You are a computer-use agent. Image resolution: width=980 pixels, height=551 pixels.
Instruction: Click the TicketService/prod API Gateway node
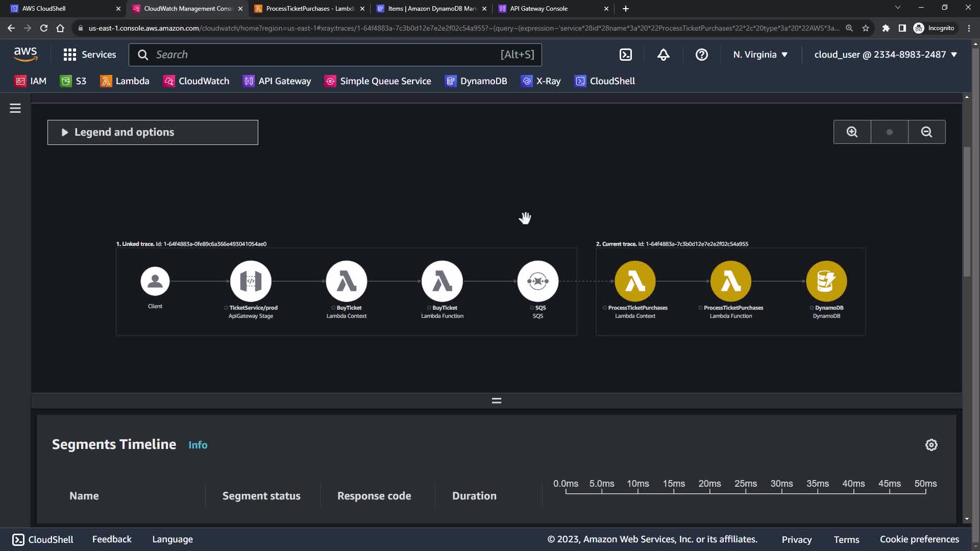251,281
